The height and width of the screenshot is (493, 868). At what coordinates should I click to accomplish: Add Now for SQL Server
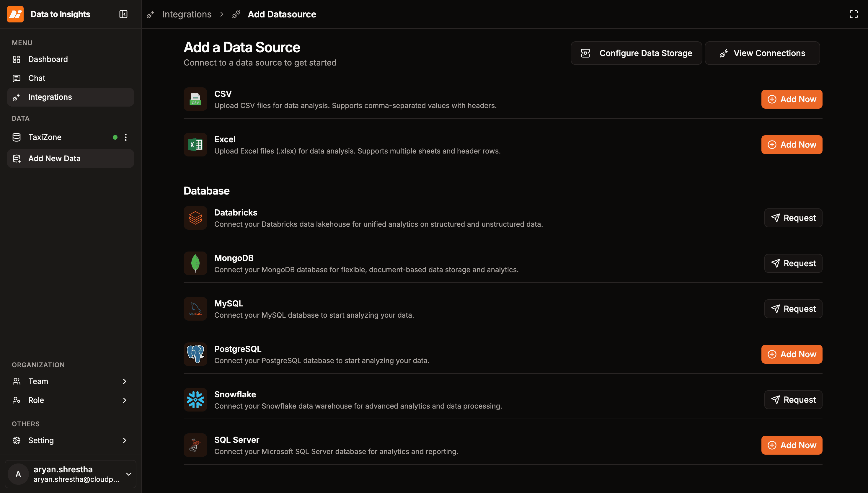coord(792,445)
